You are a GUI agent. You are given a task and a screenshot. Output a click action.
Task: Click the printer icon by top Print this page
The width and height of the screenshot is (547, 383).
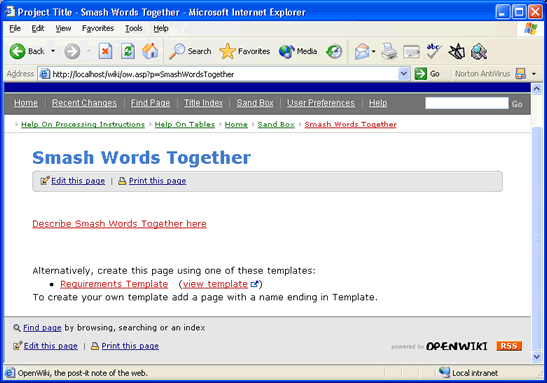tap(122, 181)
